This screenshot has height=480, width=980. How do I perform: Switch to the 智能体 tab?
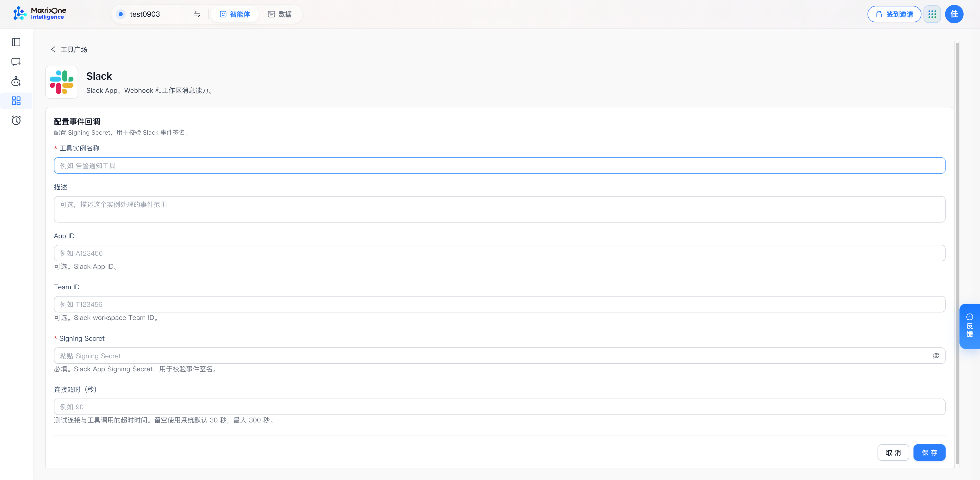tap(235, 14)
